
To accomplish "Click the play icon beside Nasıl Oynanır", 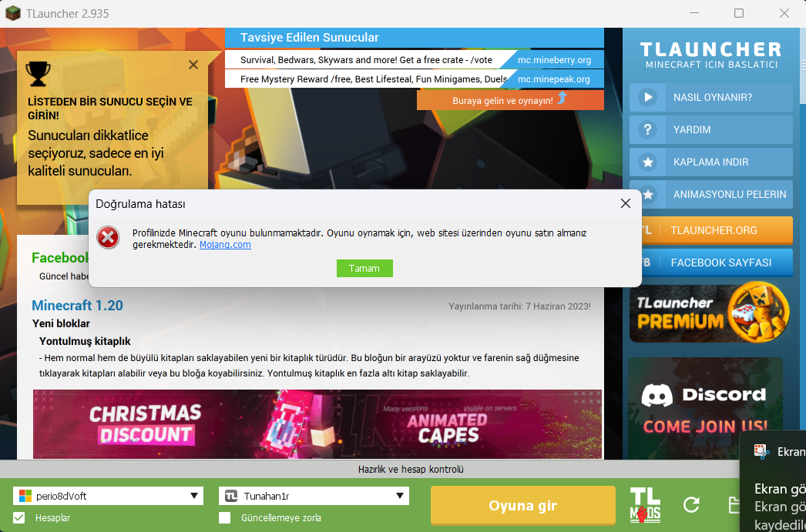I will [648, 97].
